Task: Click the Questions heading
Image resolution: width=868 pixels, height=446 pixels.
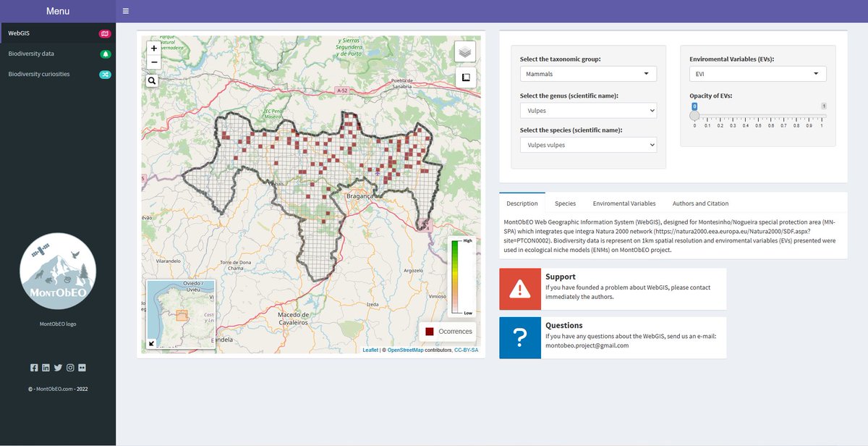Action: [x=564, y=325]
